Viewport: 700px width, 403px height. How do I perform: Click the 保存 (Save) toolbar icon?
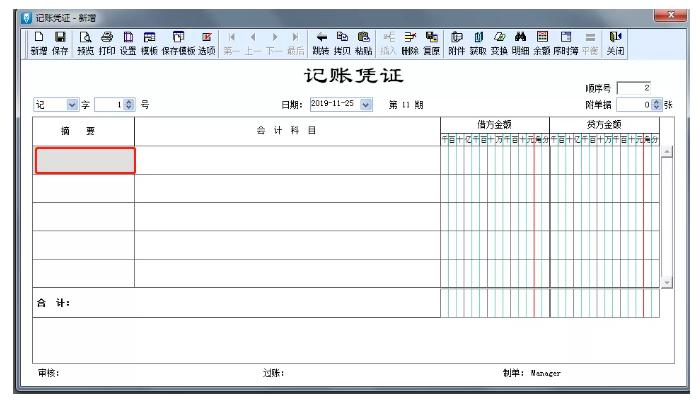point(60,43)
